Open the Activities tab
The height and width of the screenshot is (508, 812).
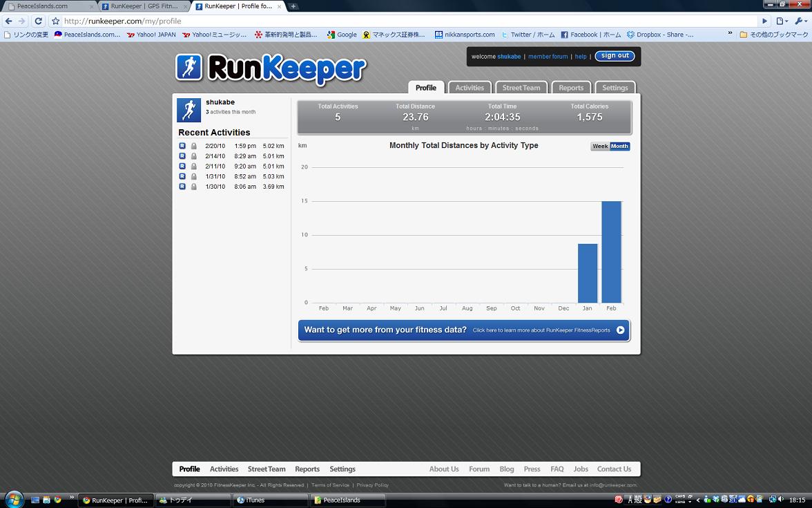click(470, 88)
